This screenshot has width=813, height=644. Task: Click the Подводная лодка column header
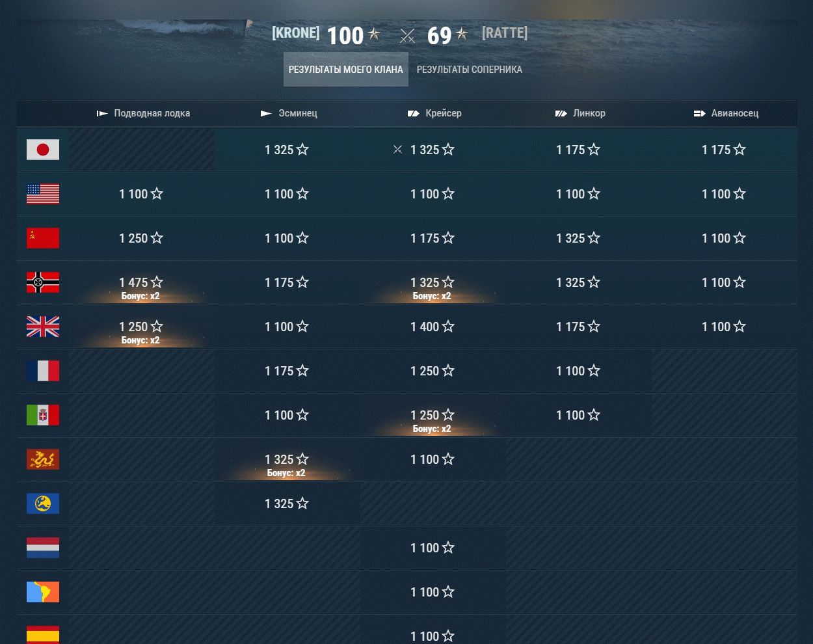click(x=143, y=113)
